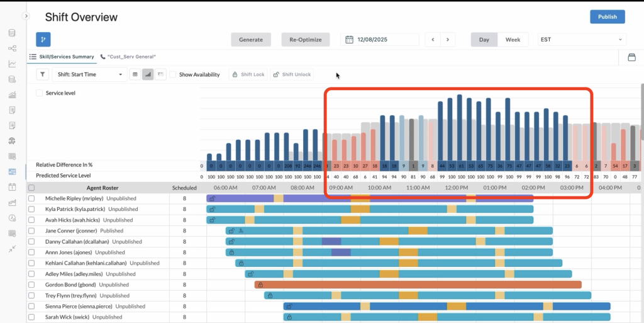Image resolution: width=644 pixels, height=323 pixels.
Task: Select the bar chart view icon
Action: click(x=148, y=74)
